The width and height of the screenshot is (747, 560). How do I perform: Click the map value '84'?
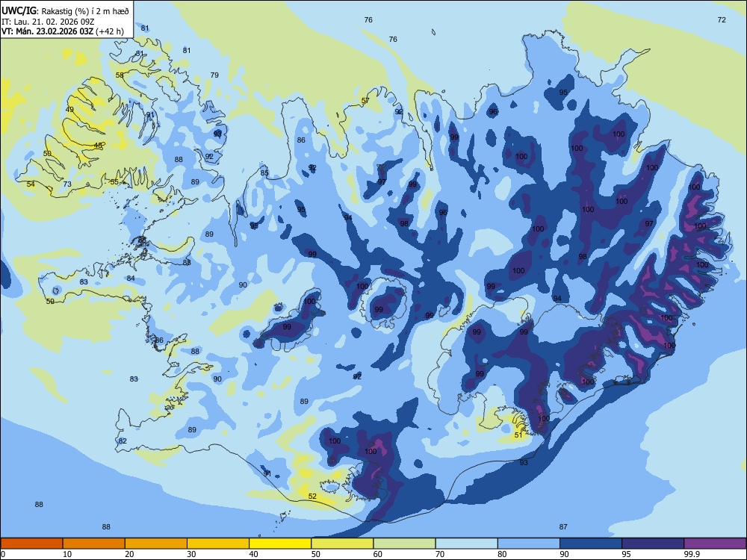point(131,278)
